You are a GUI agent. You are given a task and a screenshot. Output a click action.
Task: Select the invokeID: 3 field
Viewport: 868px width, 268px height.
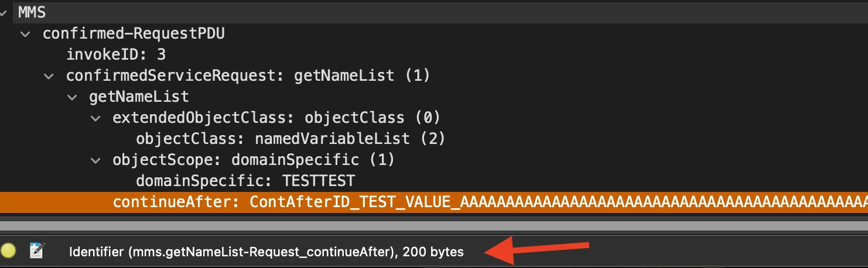(x=116, y=54)
